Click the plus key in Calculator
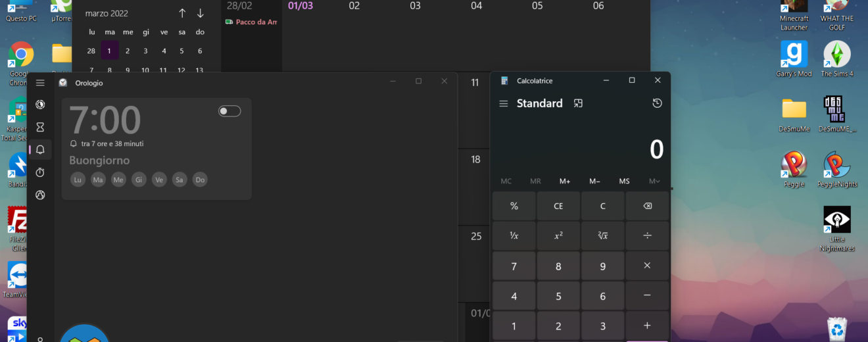Screen dimensions: 868x342 click(x=647, y=326)
